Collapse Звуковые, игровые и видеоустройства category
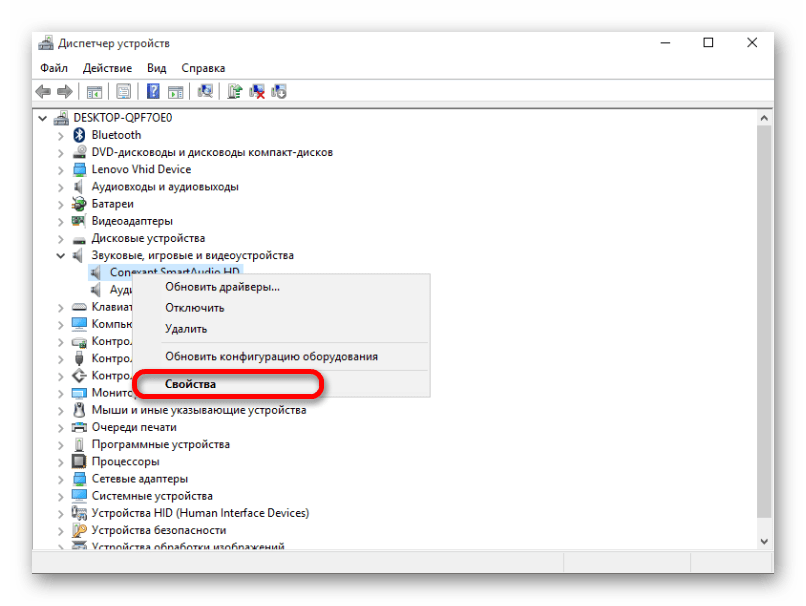The height and width of the screenshot is (606, 806). (61, 255)
